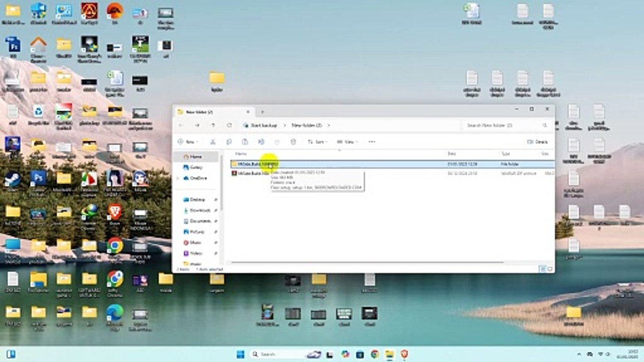This screenshot has width=644, height=362.
Task: Open network and volume quick settings tray
Action: click(603, 354)
